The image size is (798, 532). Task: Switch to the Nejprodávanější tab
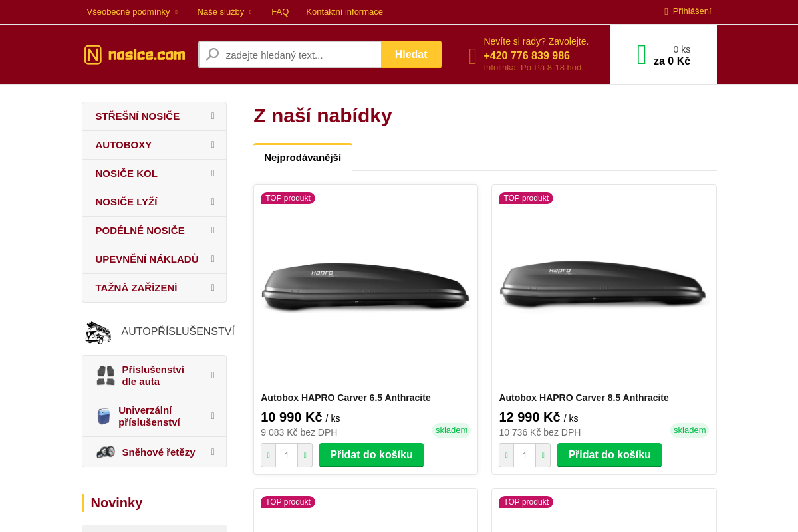(303, 157)
